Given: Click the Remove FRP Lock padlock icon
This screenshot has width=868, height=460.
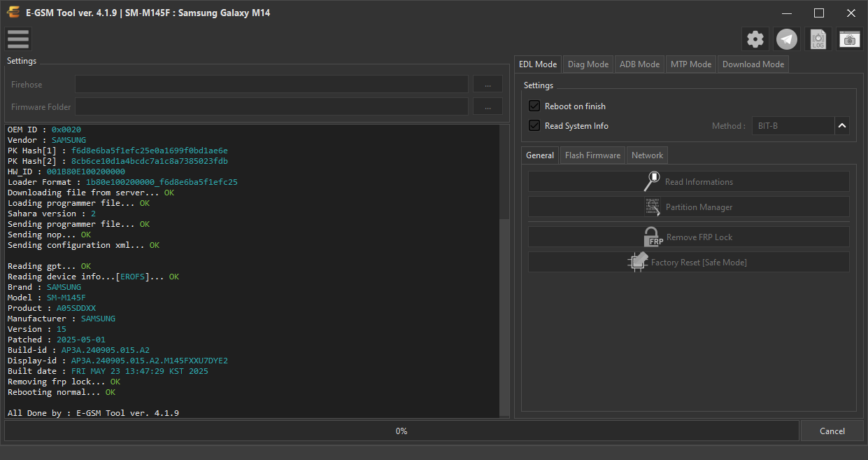Looking at the screenshot, I should point(653,237).
